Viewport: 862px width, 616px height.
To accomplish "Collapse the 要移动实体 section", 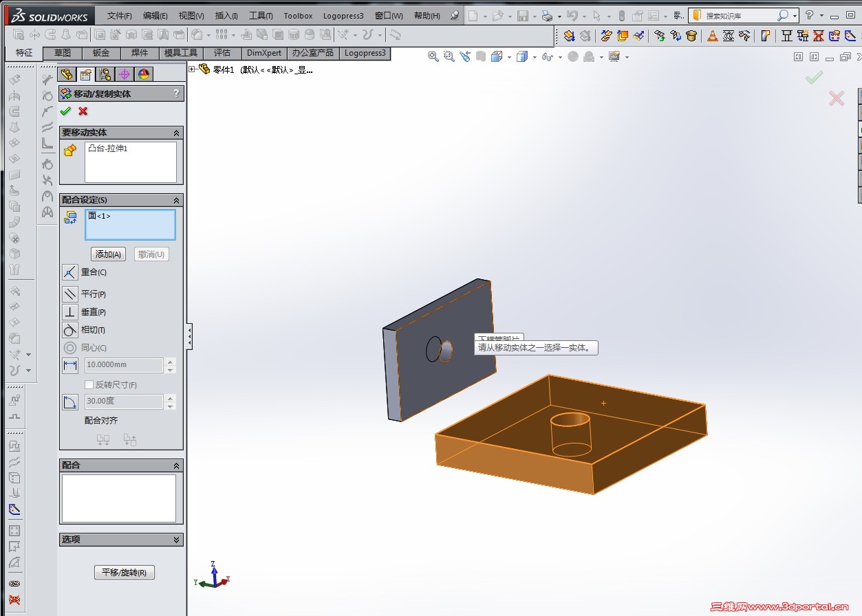I will point(176,133).
